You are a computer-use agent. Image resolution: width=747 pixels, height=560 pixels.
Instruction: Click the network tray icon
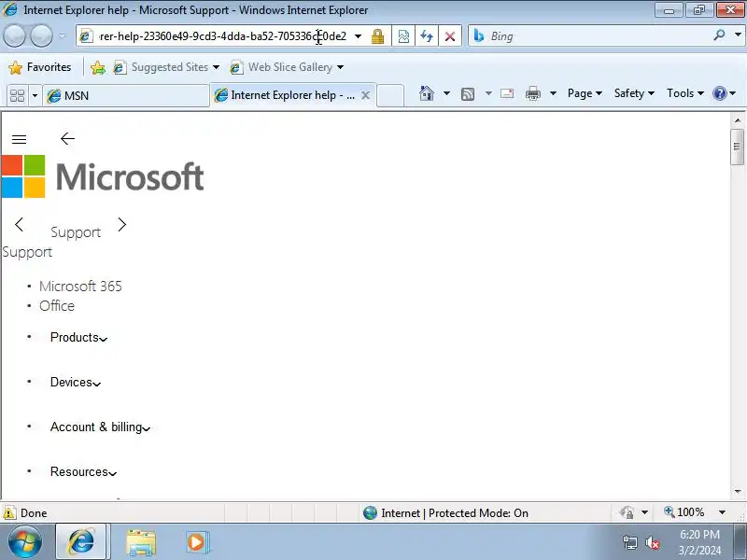coord(629,542)
